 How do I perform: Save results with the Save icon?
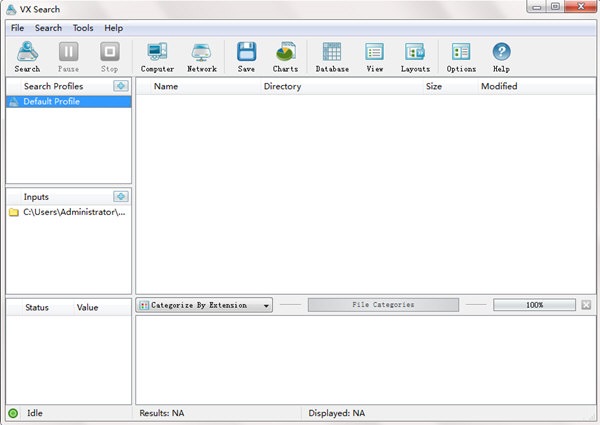pyautogui.click(x=246, y=57)
